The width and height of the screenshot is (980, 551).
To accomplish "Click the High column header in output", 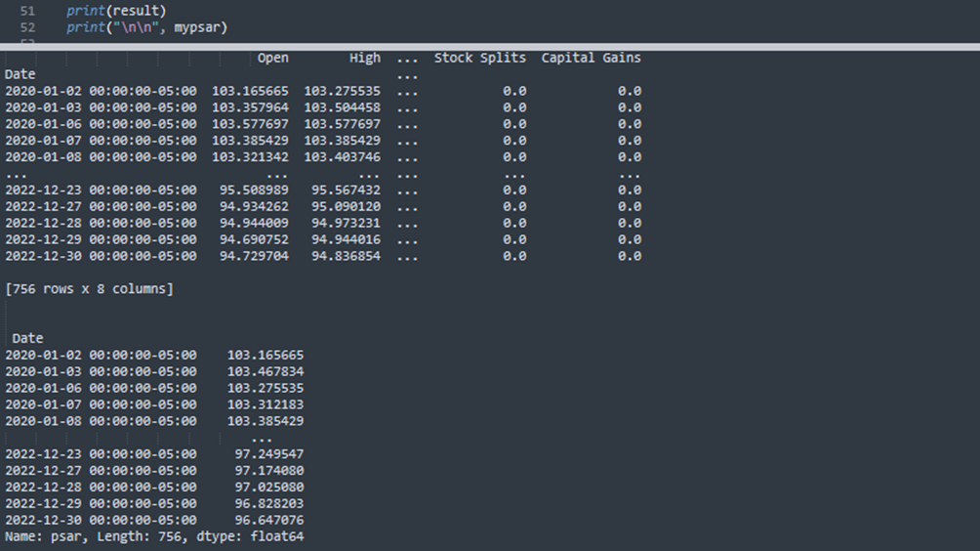I will click(x=364, y=58).
